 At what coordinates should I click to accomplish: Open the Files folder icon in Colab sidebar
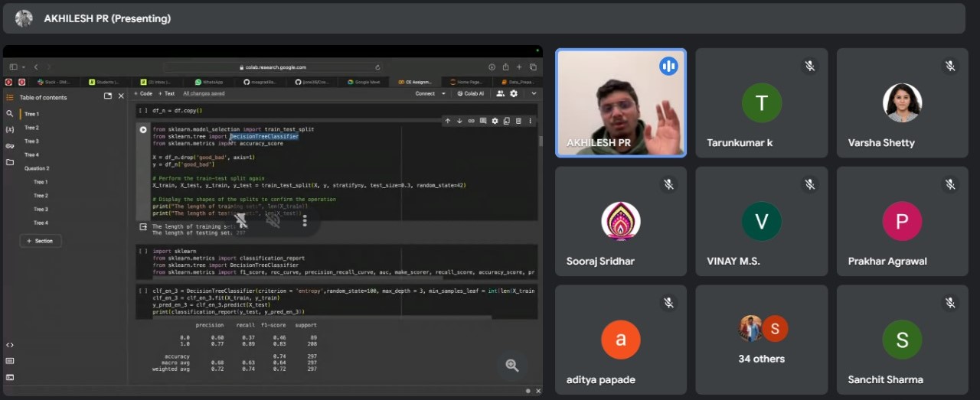click(x=10, y=162)
